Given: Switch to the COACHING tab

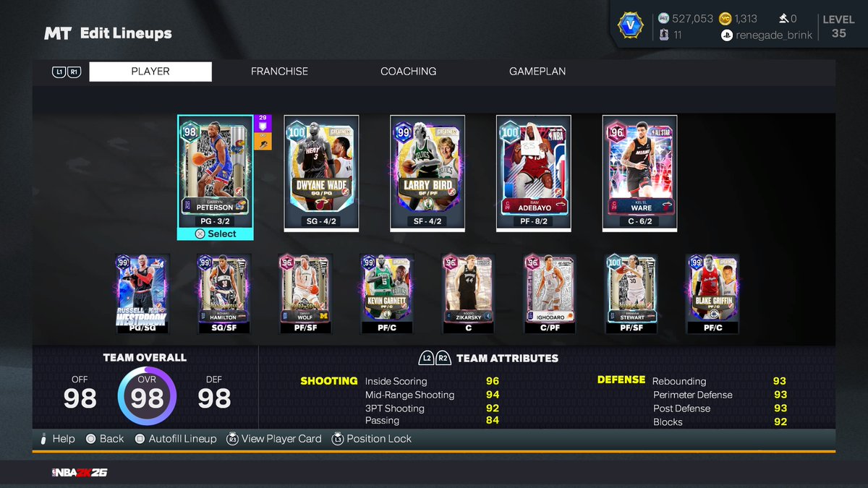Looking at the screenshot, I should (409, 72).
